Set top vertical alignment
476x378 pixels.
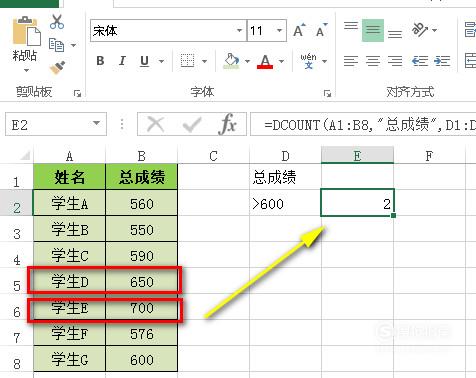point(351,26)
